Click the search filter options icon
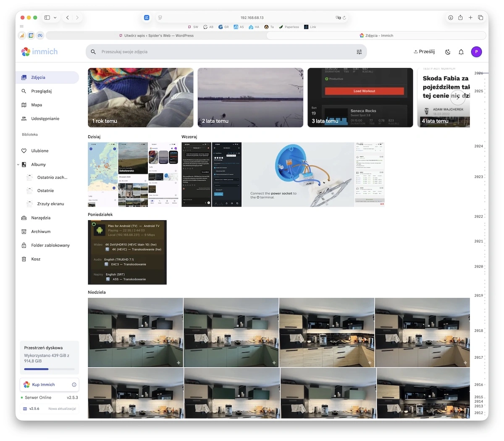The image size is (504, 441). coord(359,52)
